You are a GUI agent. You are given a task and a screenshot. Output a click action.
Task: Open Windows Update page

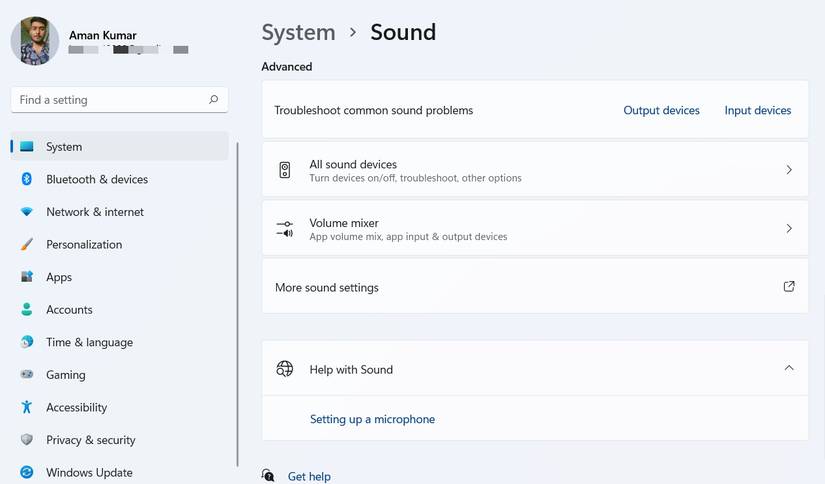(x=120, y=472)
